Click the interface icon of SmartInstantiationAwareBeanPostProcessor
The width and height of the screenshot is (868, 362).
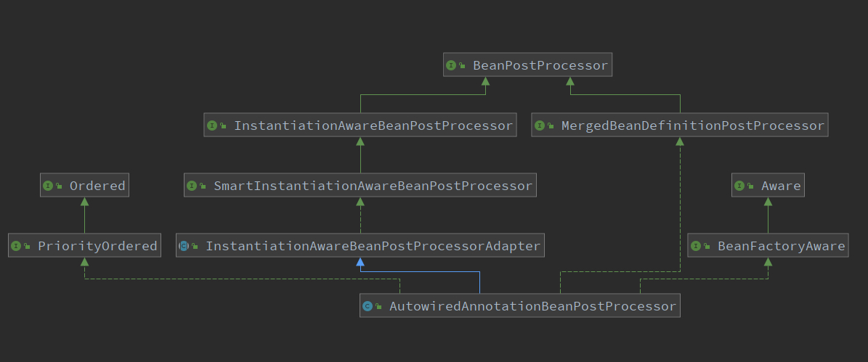192,186
